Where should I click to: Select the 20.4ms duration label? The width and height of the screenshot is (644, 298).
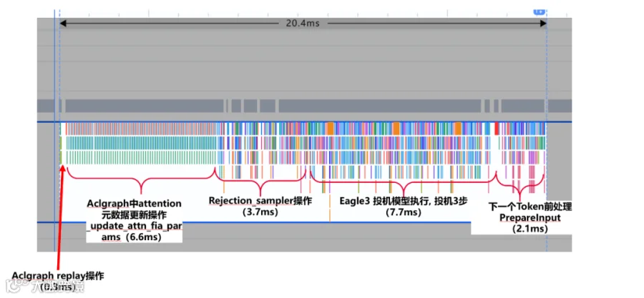(303, 24)
